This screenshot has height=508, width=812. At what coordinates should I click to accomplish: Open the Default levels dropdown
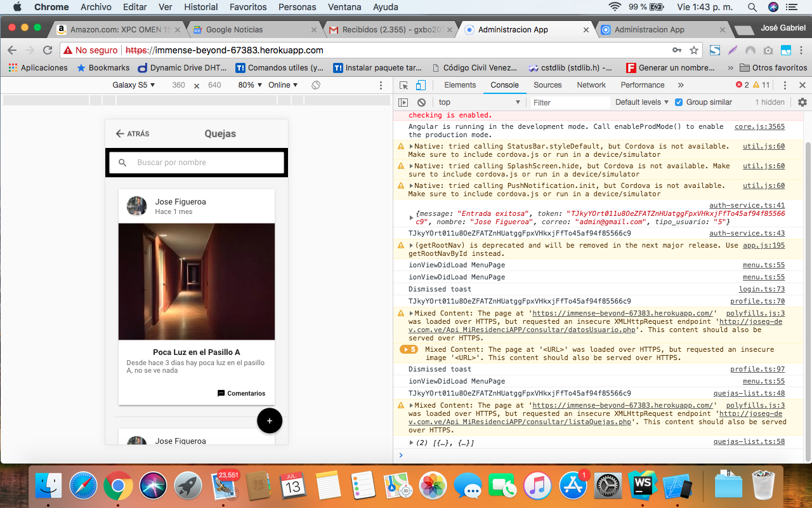click(641, 102)
